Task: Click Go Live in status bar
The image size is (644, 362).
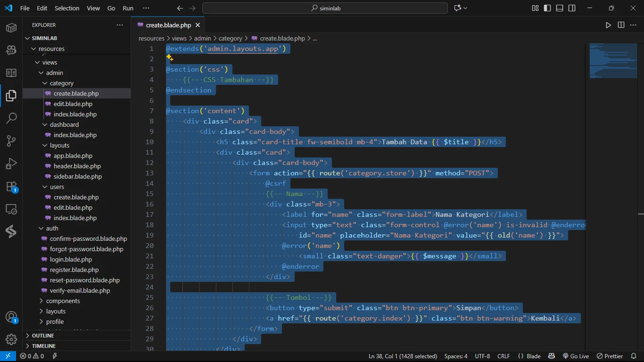Action: click(576, 356)
